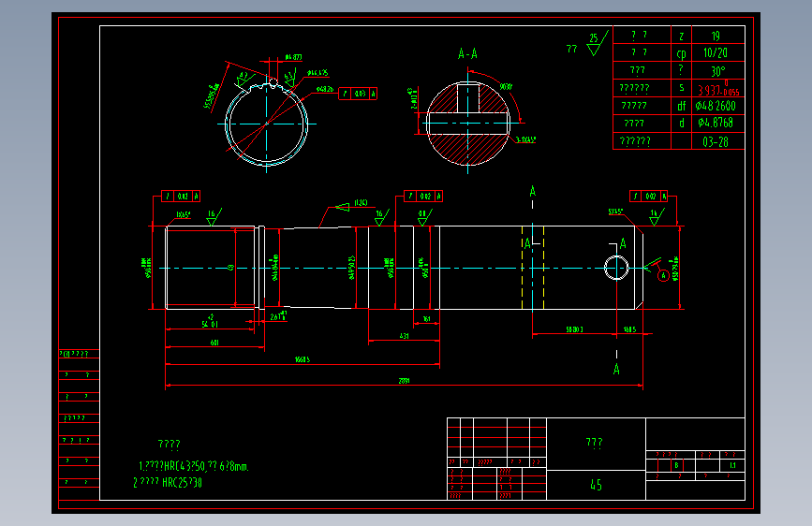Click the letter B cell in the title block
The width and height of the screenshot is (812, 526).
(676, 465)
